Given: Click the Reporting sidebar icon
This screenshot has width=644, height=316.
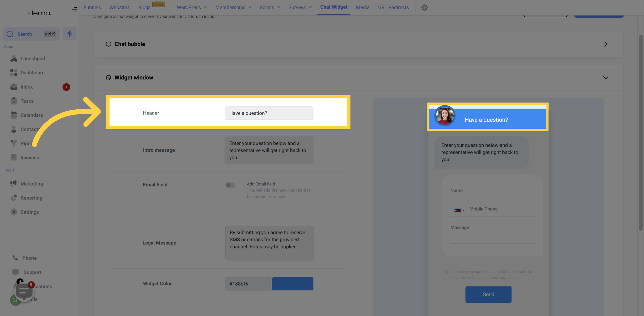Looking at the screenshot, I should coord(14,198).
